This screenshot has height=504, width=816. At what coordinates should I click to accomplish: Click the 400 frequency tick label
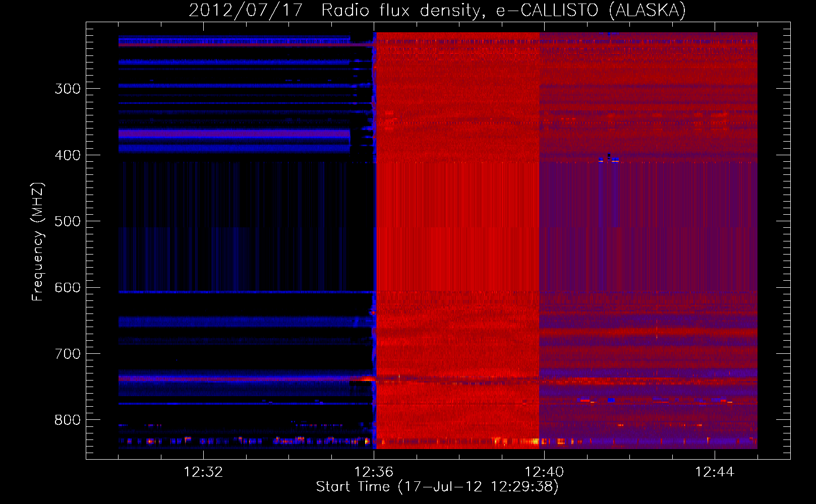[x=68, y=155]
